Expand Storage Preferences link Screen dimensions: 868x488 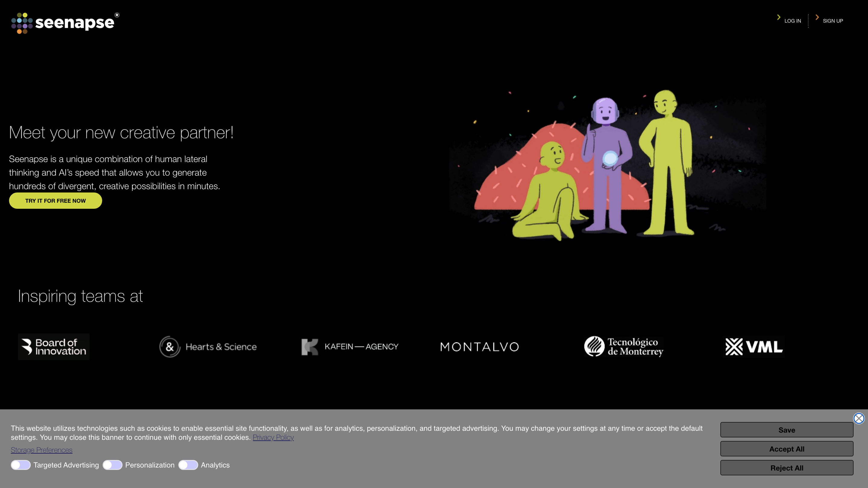pos(42,450)
